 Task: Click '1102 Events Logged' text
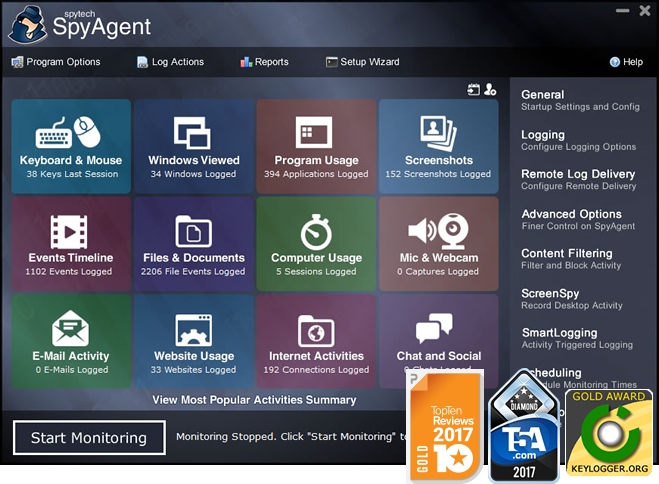pyautogui.click(x=69, y=272)
